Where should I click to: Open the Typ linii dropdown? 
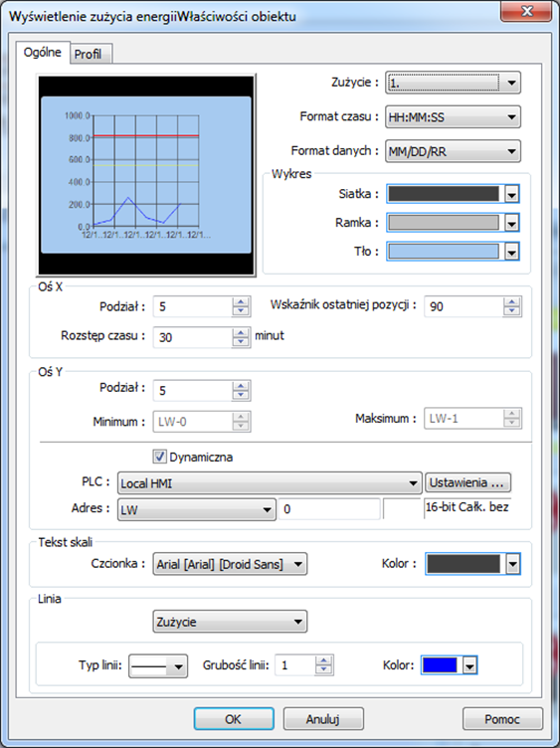pos(158,666)
